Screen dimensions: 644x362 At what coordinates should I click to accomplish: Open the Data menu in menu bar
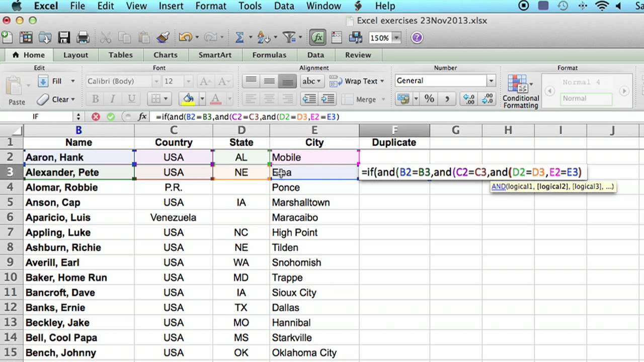click(284, 6)
